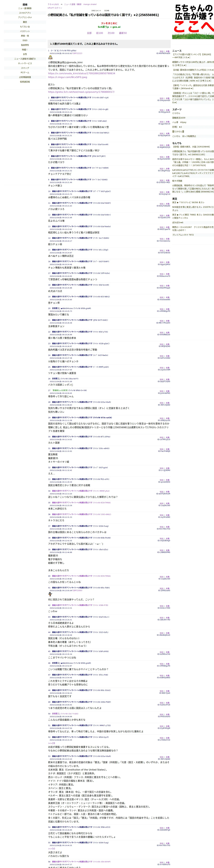Open 独身男性 board in sidebar
This screenshot has height=868, width=214.
[25, 45]
